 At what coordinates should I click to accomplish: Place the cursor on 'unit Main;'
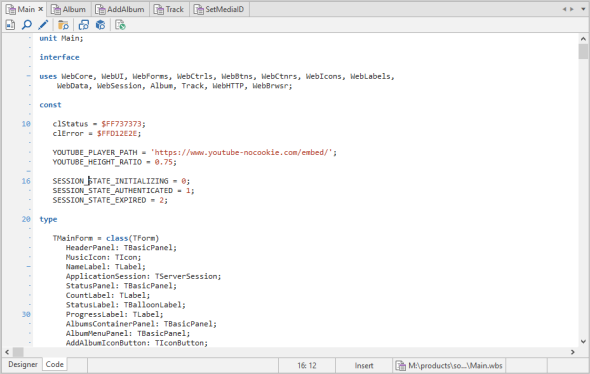click(61, 38)
